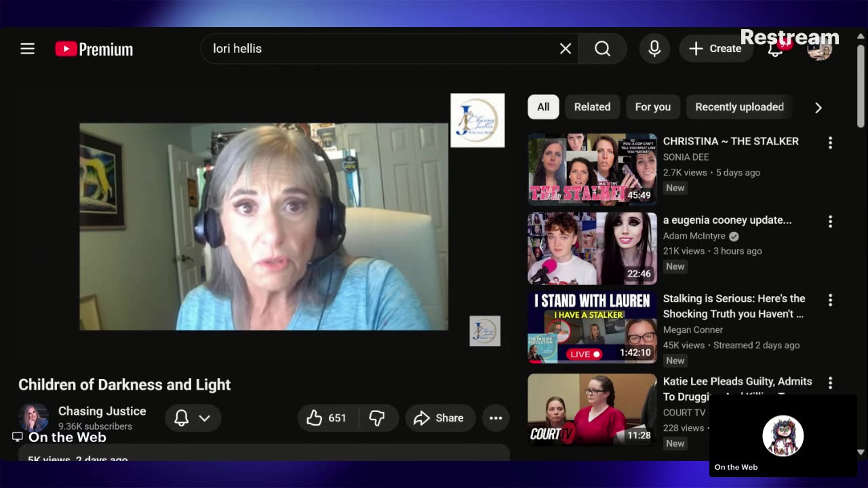Open Chasing Justice channel avatar
The height and width of the screenshot is (488, 868).
(33, 418)
